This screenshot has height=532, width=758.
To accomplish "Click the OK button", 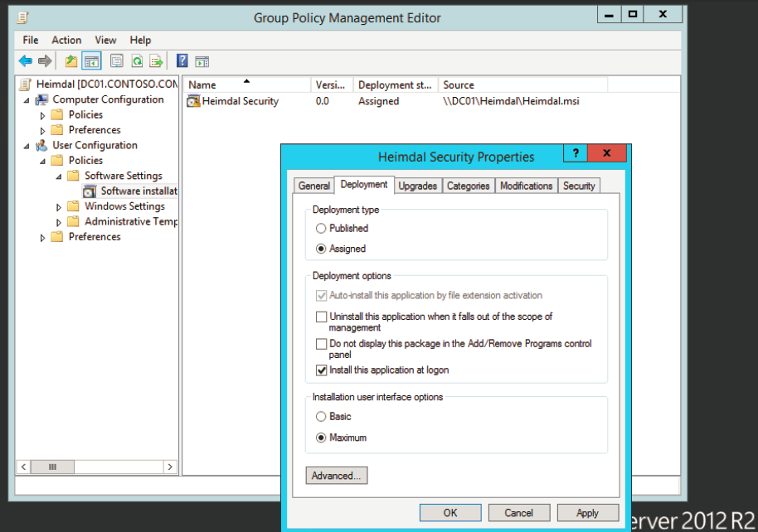I will (x=450, y=513).
